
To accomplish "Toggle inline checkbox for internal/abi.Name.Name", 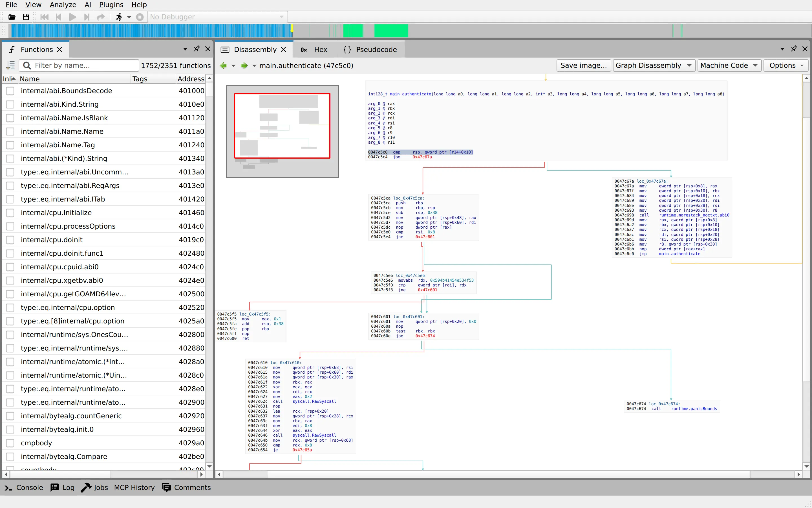I will click(x=10, y=131).
